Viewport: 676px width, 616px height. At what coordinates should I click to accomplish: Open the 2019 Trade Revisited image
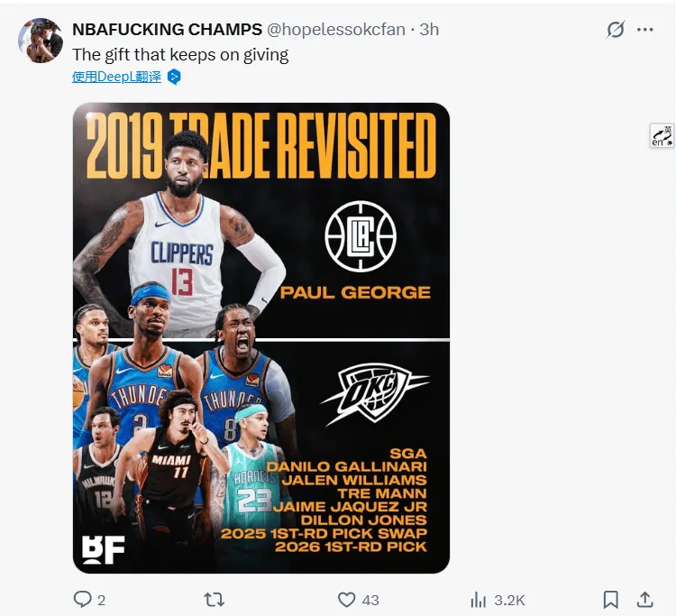point(261,338)
